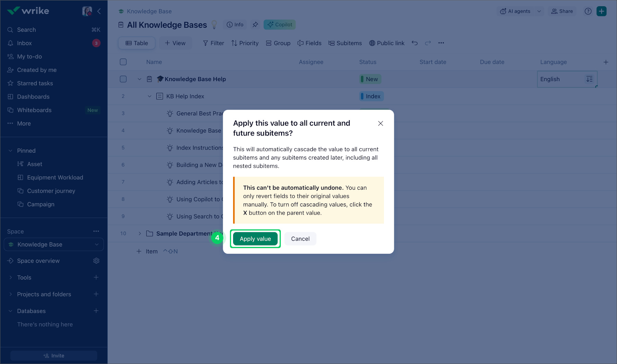Collapse the sidebar with the arrow icon
The image size is (617, 364).
[x=99, y=11]
